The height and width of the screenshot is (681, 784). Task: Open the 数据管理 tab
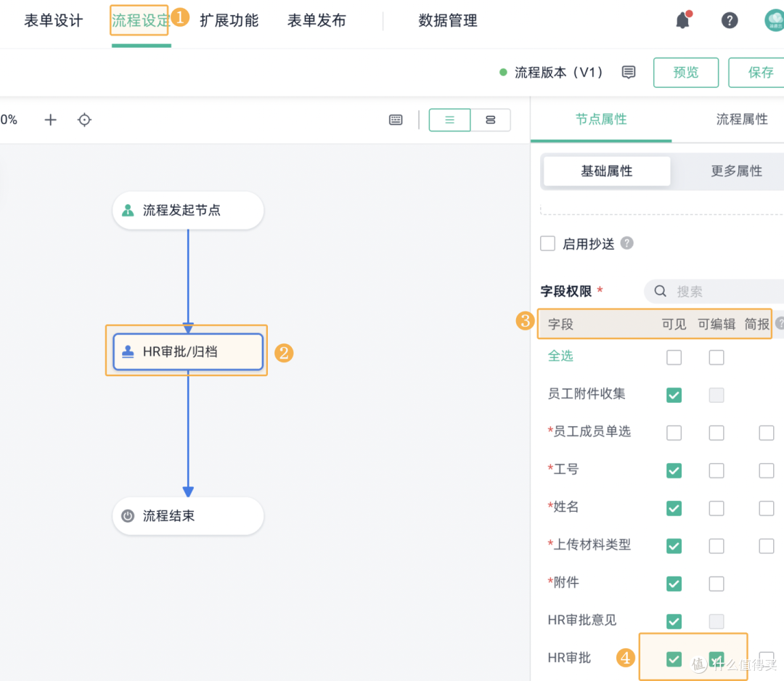pos(448,20)
